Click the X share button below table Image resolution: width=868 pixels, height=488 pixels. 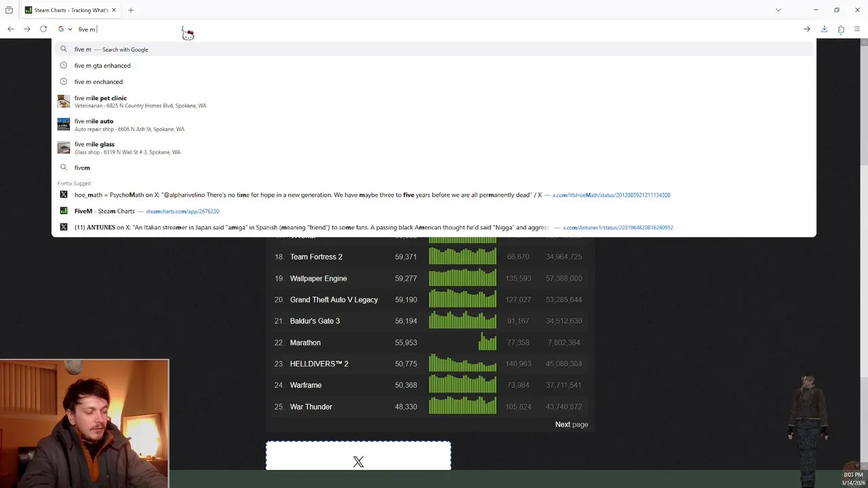358,456
